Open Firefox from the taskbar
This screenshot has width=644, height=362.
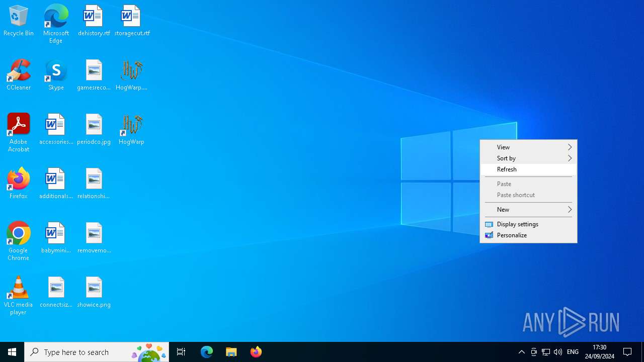[x=256, y=352]
